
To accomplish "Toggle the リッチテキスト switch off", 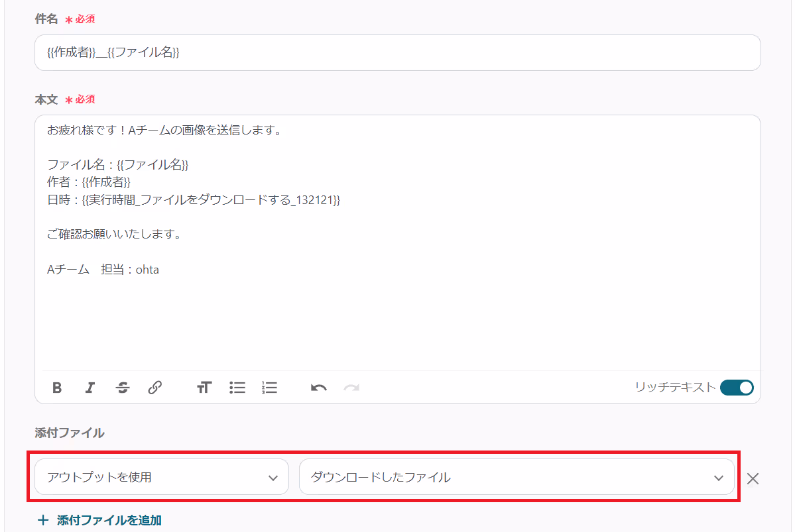I will (737, 388).
